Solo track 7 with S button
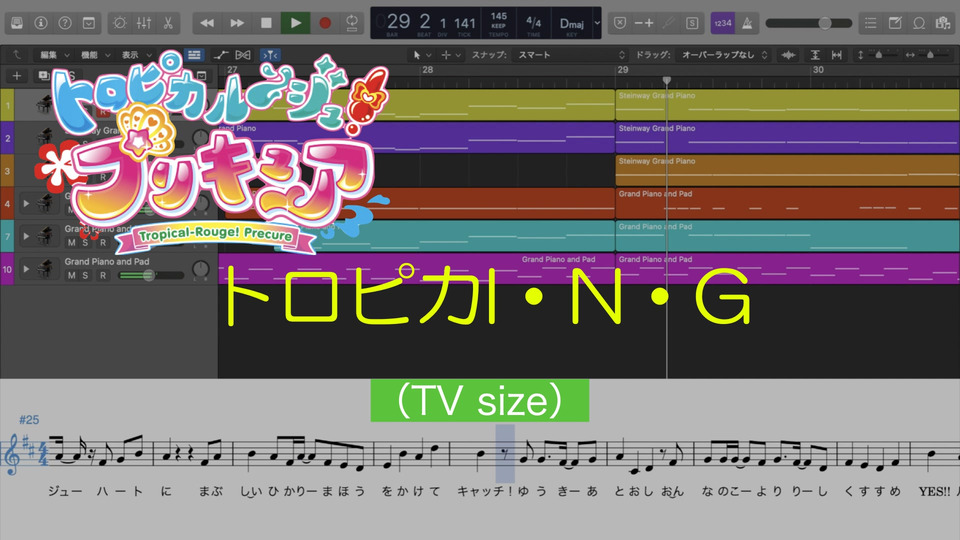Image resolution: width=960 pixels, height=540 pixels. [85, 242]
